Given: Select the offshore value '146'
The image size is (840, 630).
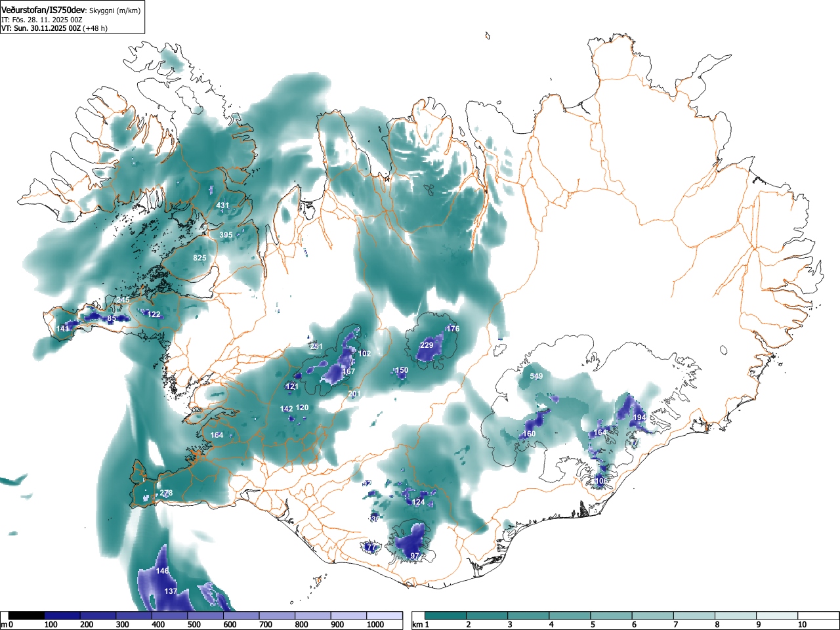Looking at the screenshot, I should pyautogui.click(x=162, y=571).
